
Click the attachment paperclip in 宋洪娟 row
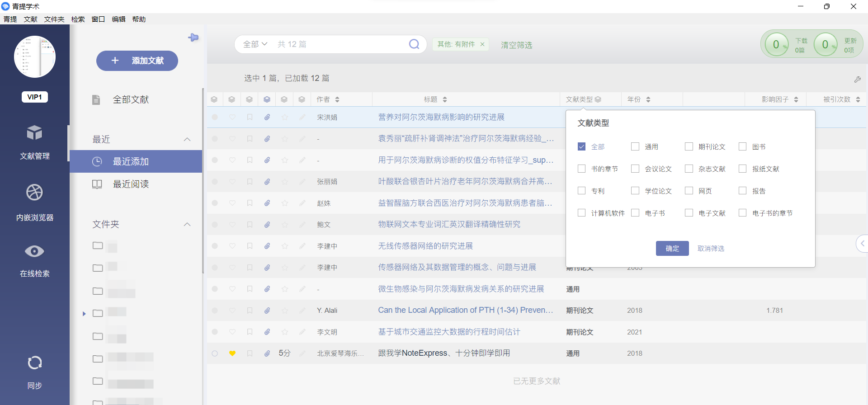click(x=267, y=117)
